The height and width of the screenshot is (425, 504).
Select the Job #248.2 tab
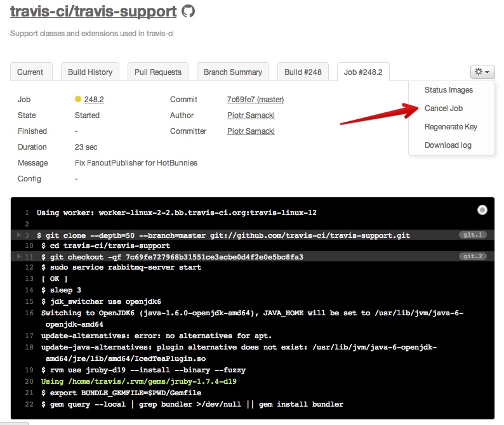(x=363, y=72)
